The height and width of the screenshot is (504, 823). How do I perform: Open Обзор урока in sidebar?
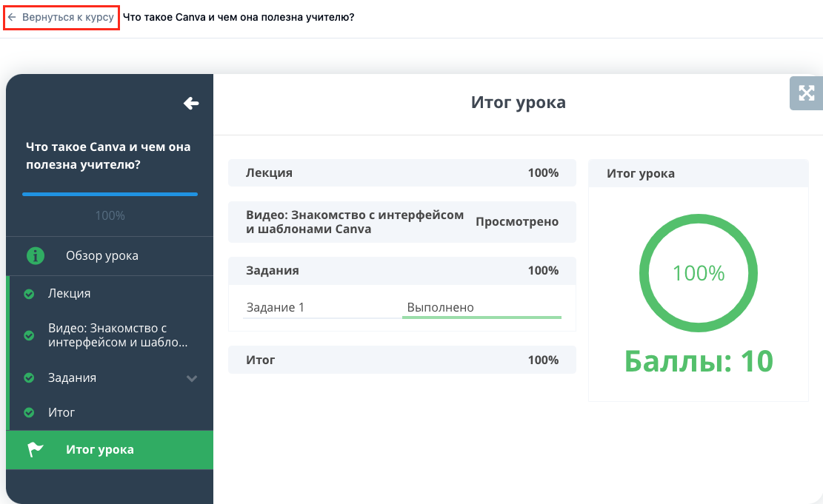110,256
